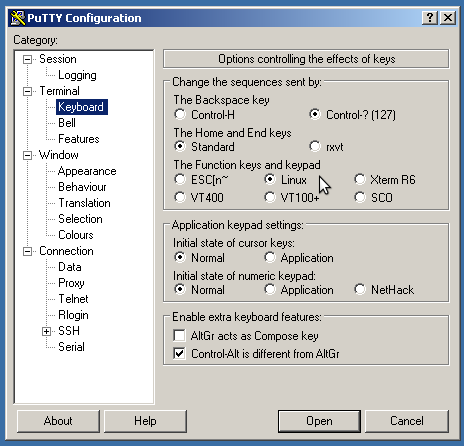Close the PuTTY Configuration window
The width and height of the screenshot is (464, 446).
pyautogui.click(x=448, y=17)
